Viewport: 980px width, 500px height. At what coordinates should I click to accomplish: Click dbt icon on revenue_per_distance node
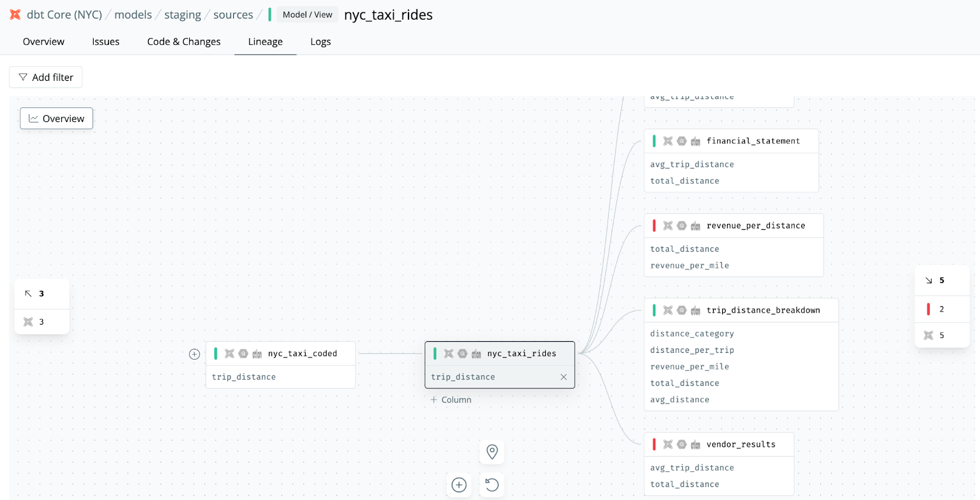click(x=668, y=225)
